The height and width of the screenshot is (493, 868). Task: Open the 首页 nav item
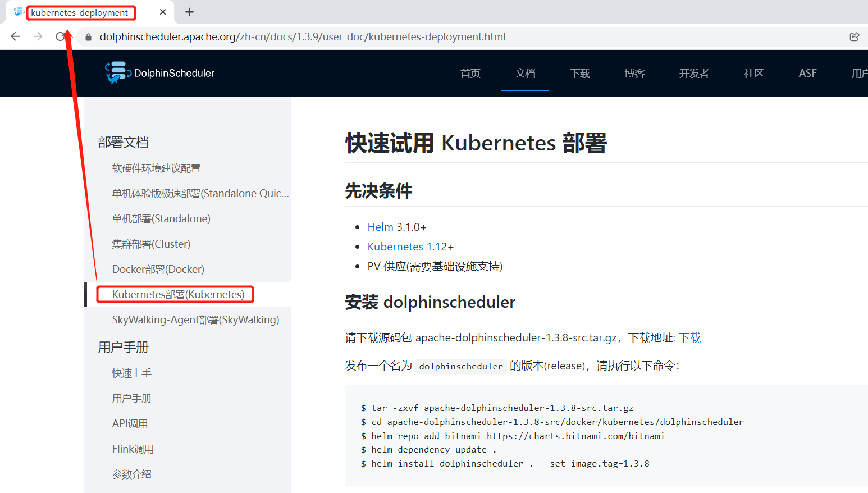[x=470, y=74]
